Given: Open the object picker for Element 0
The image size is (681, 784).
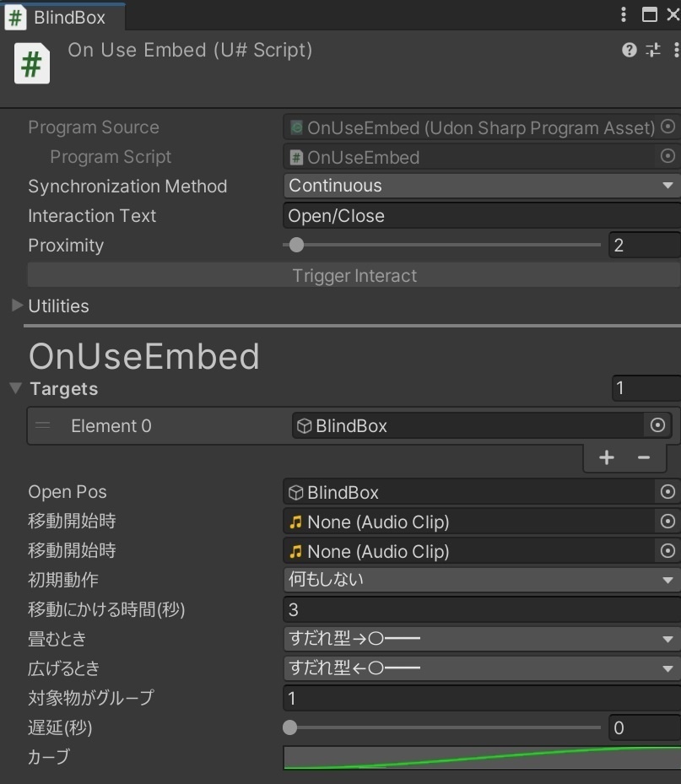Looking at the screenshot, I should [657, 425].
